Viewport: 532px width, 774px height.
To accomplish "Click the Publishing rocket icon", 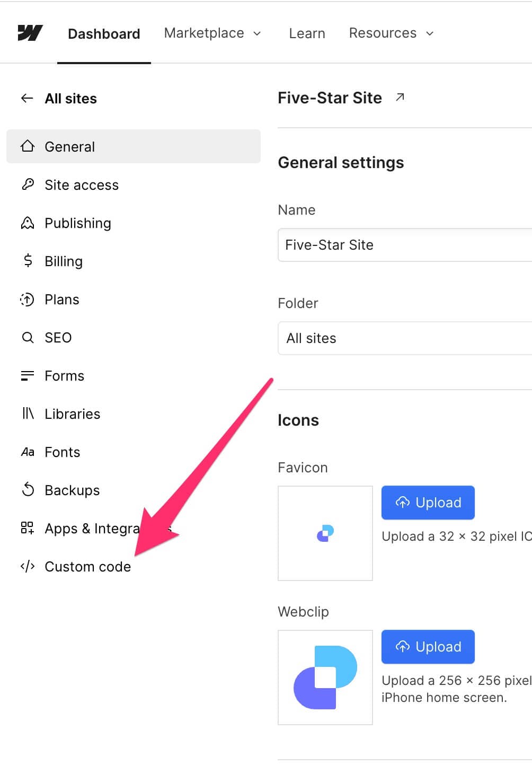I will click(28, 223).
